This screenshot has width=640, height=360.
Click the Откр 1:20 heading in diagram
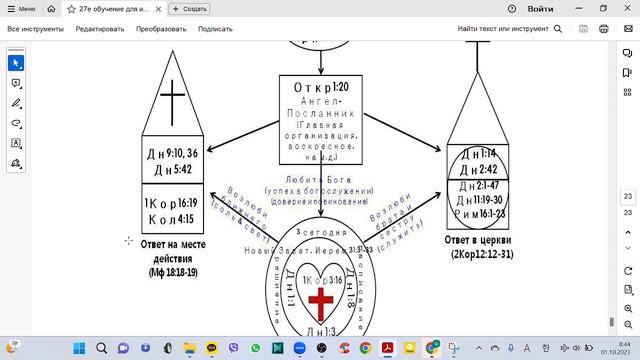coord(321,87)
